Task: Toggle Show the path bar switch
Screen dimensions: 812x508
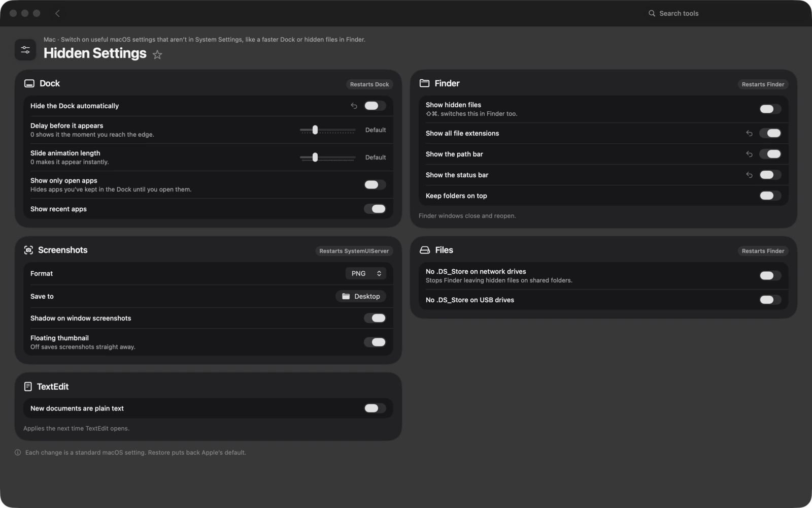Action: [770, 154]
